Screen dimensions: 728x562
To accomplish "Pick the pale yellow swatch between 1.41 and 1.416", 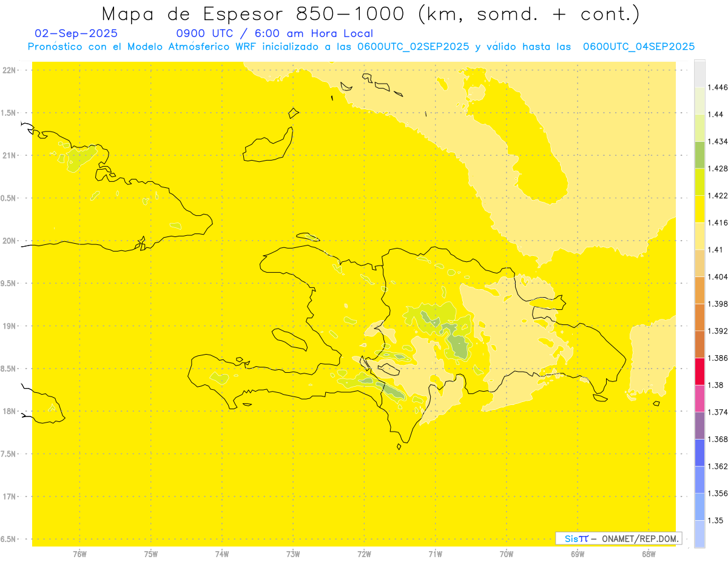I will [699, 236].
